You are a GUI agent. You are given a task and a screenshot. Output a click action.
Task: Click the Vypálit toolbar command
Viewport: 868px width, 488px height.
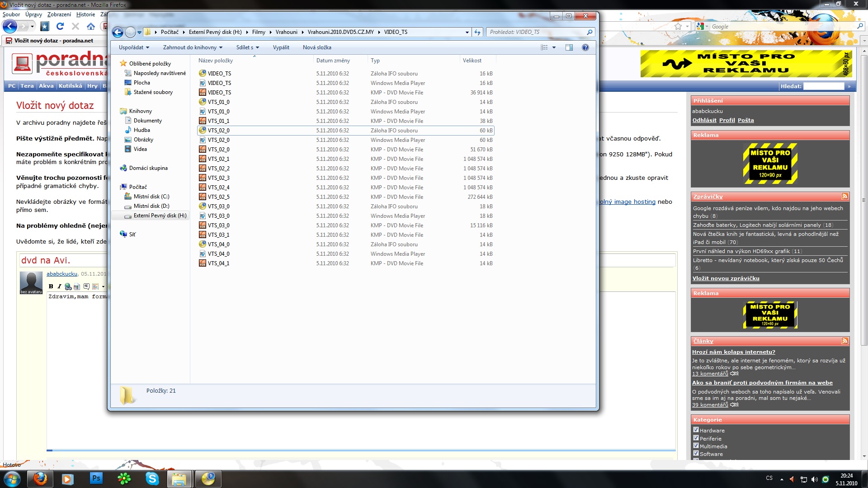(x=281, y=47)
